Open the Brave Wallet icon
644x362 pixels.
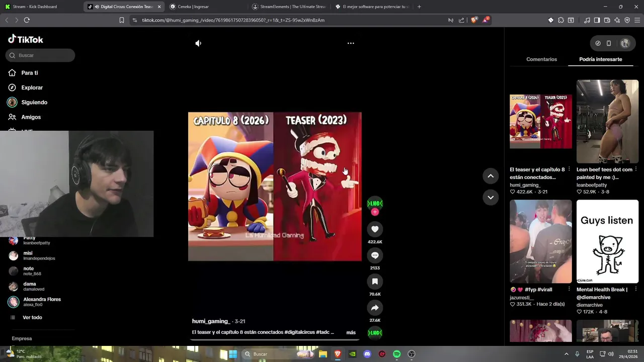(x=607, y=20)
